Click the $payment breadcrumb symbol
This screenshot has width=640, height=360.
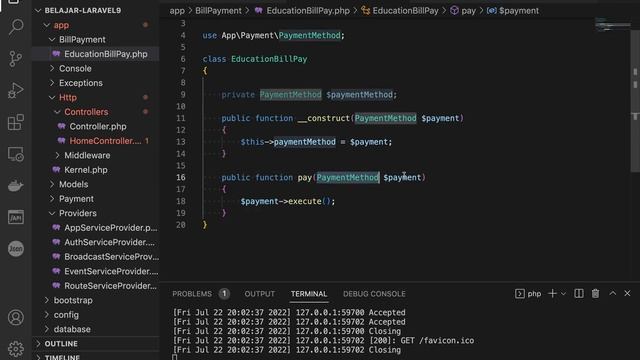click(518, 11)
